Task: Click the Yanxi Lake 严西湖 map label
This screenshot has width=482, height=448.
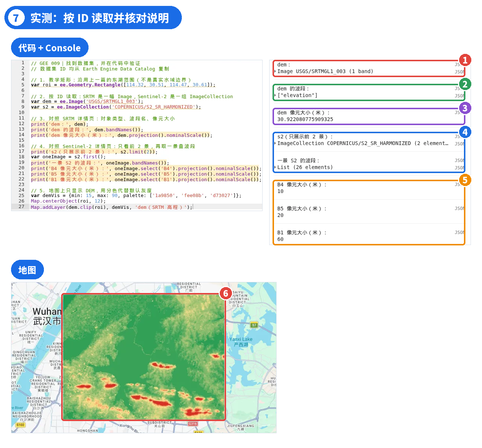Action: [241, 342]
